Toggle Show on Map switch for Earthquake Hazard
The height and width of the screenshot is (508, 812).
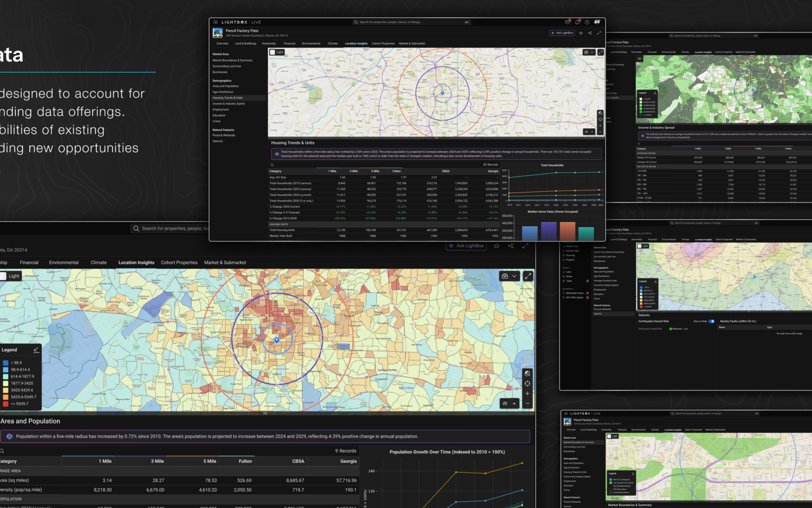[x=711, y=321]
